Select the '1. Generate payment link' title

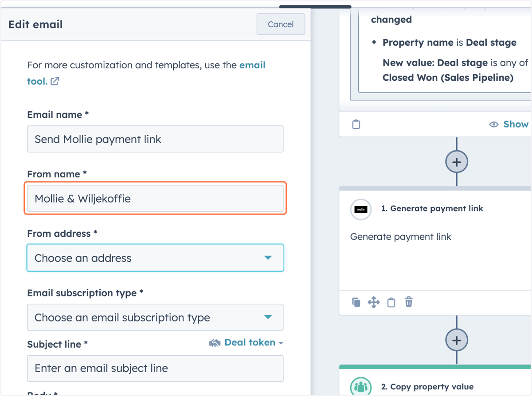[x=432, y=208]
